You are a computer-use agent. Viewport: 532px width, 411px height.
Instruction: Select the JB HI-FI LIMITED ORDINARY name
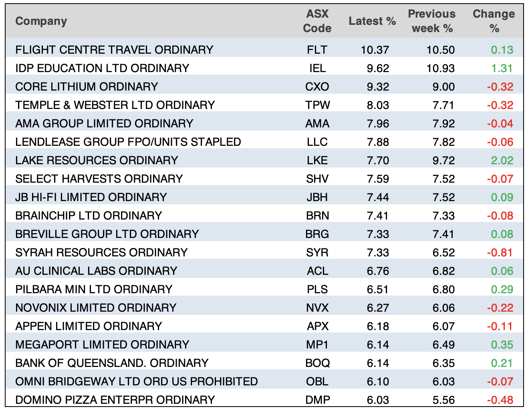(x=91, y=197)
